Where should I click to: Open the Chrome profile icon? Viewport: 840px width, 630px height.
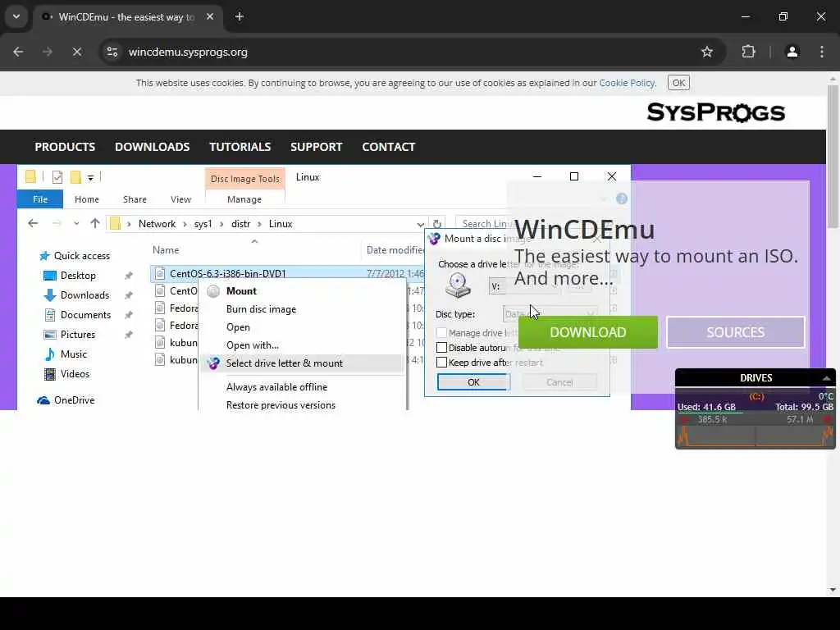coord(792,52)
